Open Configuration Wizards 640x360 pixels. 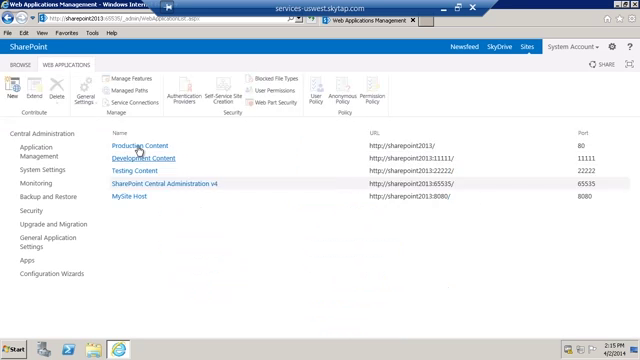coord(52,274)
